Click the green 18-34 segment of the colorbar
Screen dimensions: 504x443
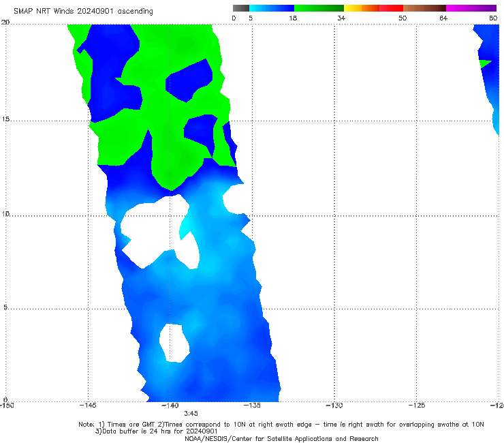(x=319, y=8)
